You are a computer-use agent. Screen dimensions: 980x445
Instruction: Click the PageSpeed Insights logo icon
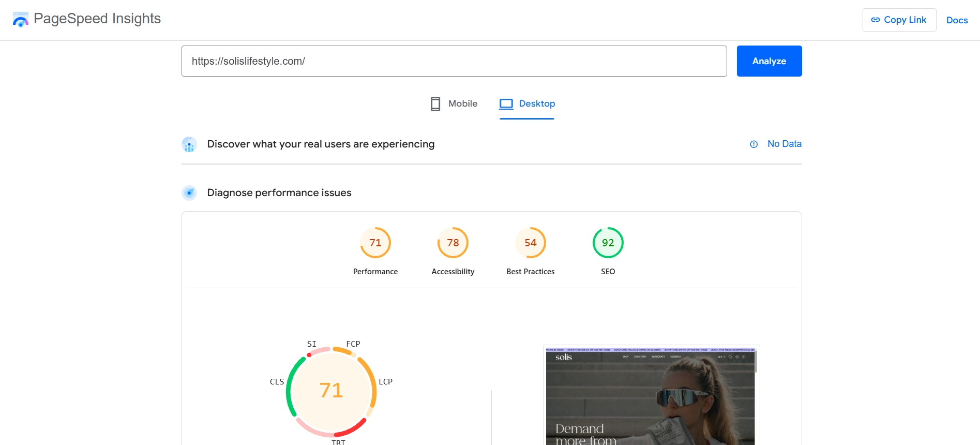[21, 20]
